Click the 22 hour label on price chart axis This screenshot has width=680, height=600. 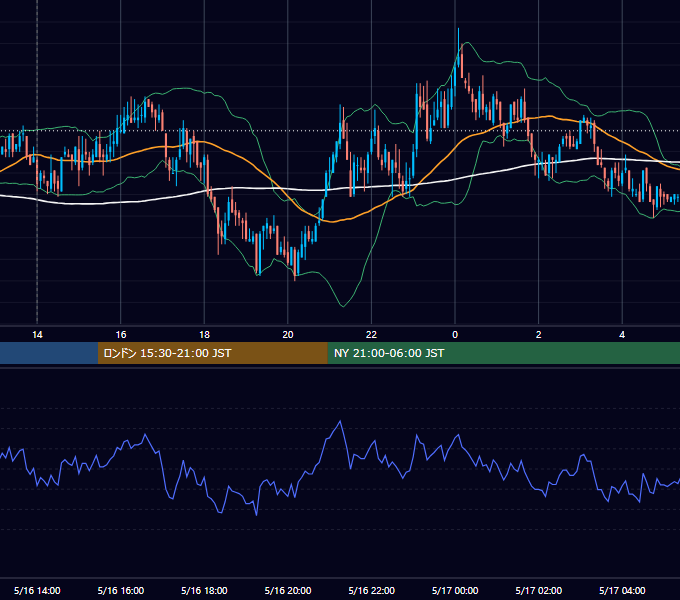(x=371, y=335)
